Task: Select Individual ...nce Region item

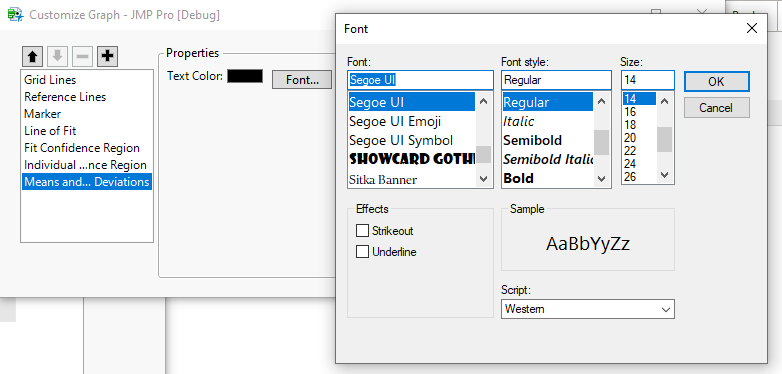Action: pos(86,165)
